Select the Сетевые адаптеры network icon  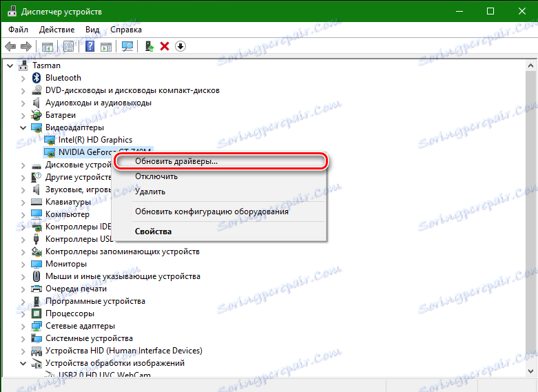[x=37, y=326]
